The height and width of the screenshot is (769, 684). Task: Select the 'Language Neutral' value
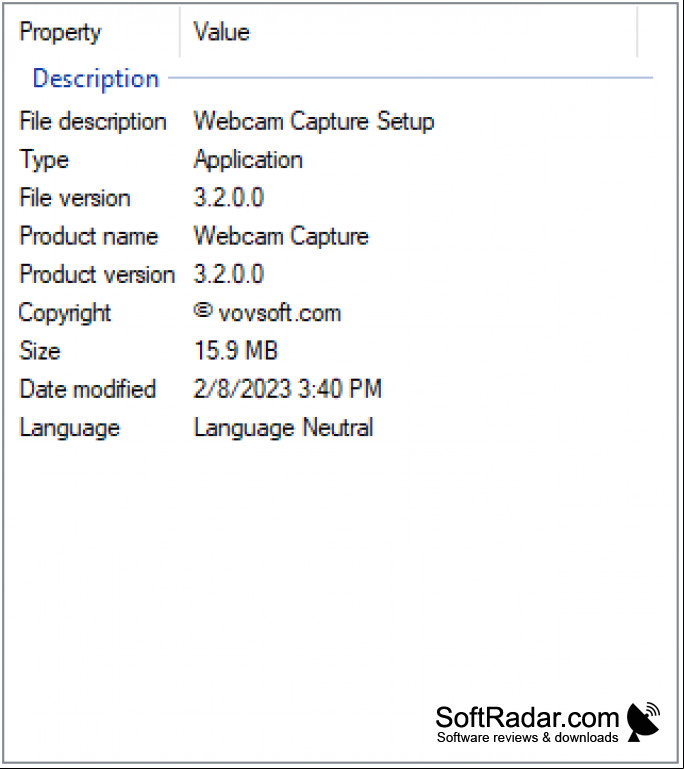click(283, 428)
